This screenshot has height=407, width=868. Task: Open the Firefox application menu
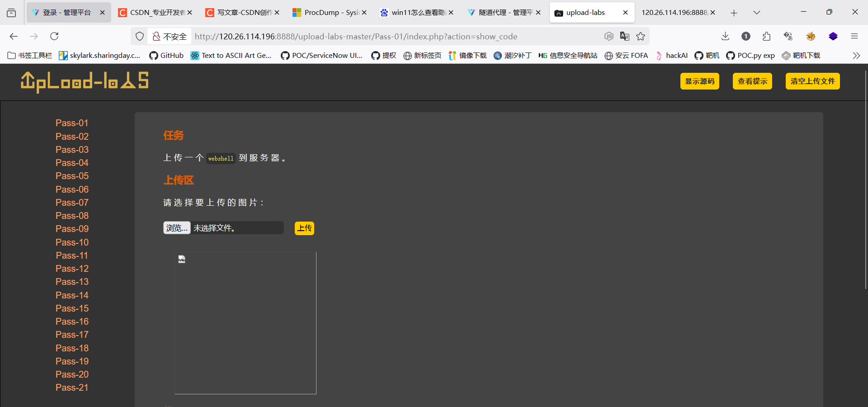pyautogui.click(x=854, y=36)
